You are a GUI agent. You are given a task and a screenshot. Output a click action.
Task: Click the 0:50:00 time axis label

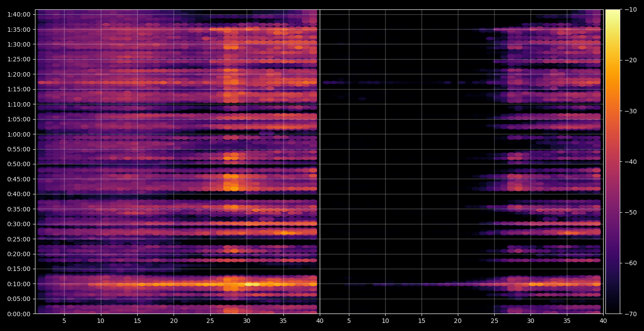tap(19, 164)
